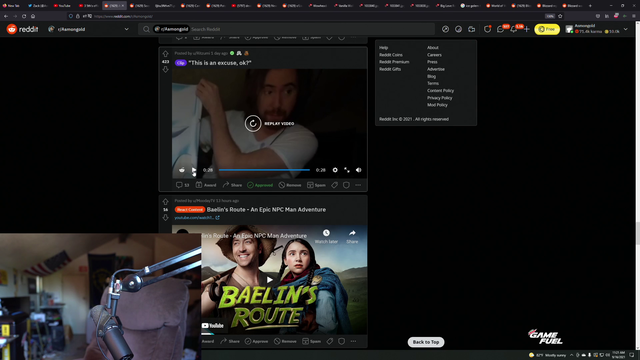Click the React Content flair
640x360 pixels.
point(190,209)
